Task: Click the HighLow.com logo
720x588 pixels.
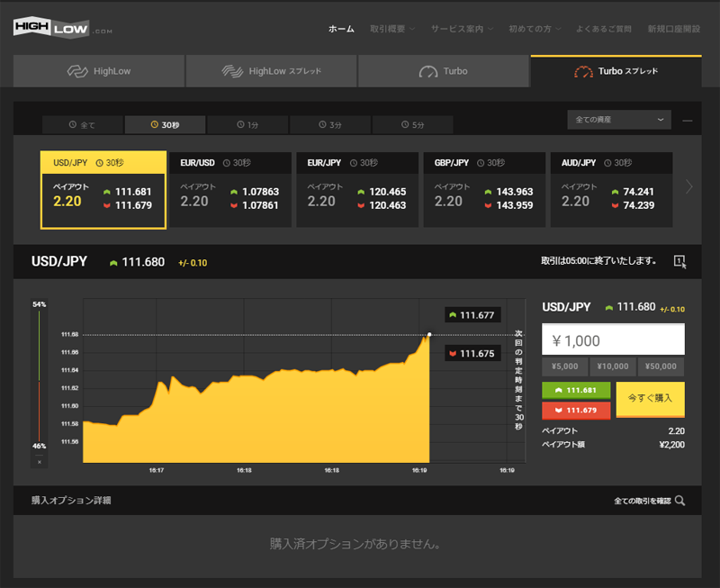Action: pyautogui.click(x=62, y=28)
